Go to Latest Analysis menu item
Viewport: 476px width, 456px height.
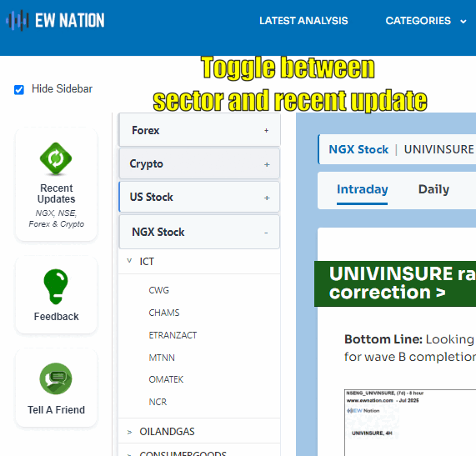point(303,21)
